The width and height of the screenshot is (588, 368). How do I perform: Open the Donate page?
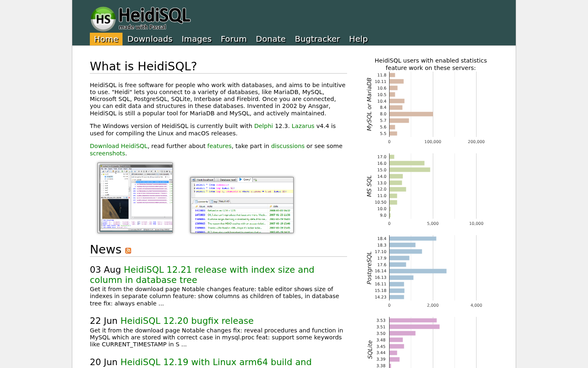(271, 39)
